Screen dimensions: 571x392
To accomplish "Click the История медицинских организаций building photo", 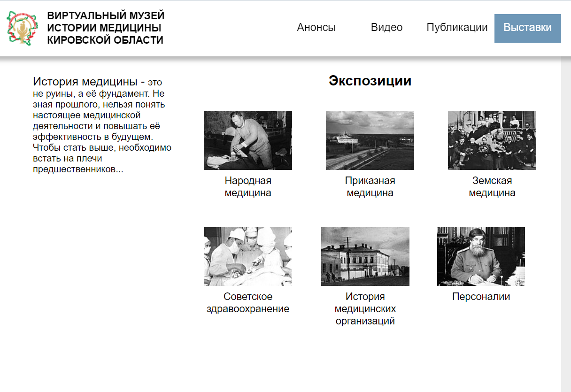I will coord(365,256).
